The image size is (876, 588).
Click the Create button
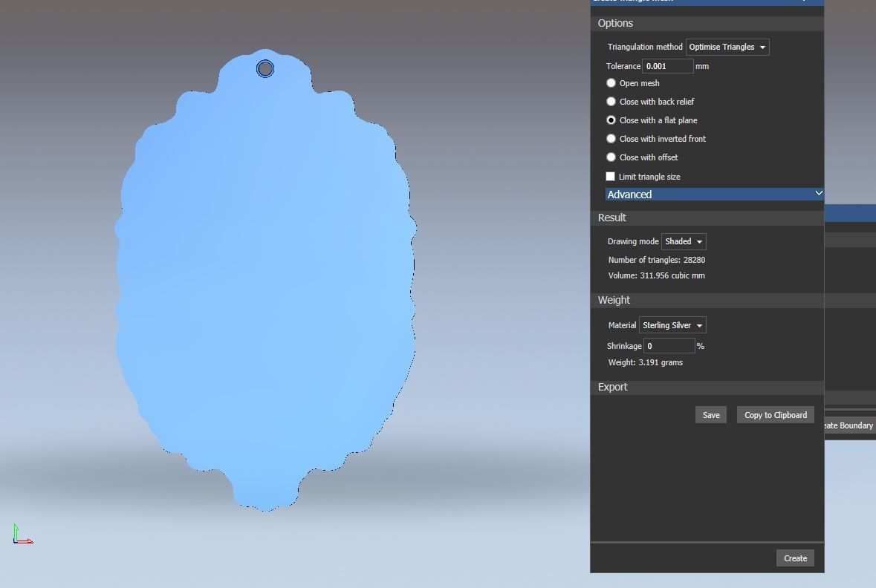[795, 558]
